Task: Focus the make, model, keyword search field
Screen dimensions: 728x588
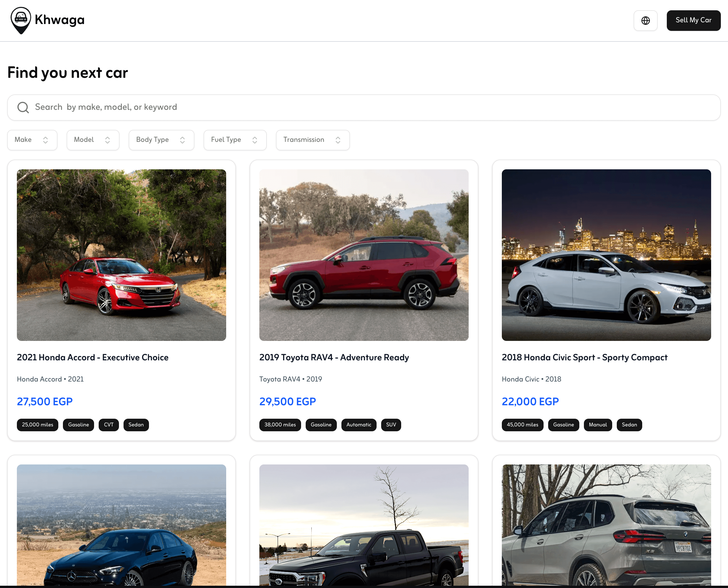Action: click(x=373, y=107)
